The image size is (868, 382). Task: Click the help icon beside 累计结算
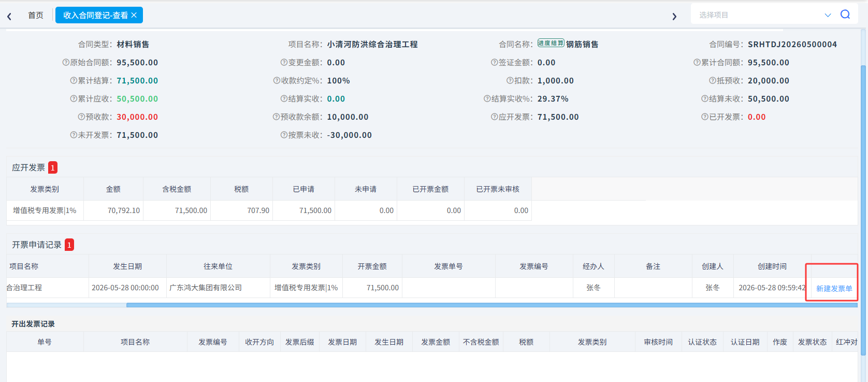click(74, 80)
